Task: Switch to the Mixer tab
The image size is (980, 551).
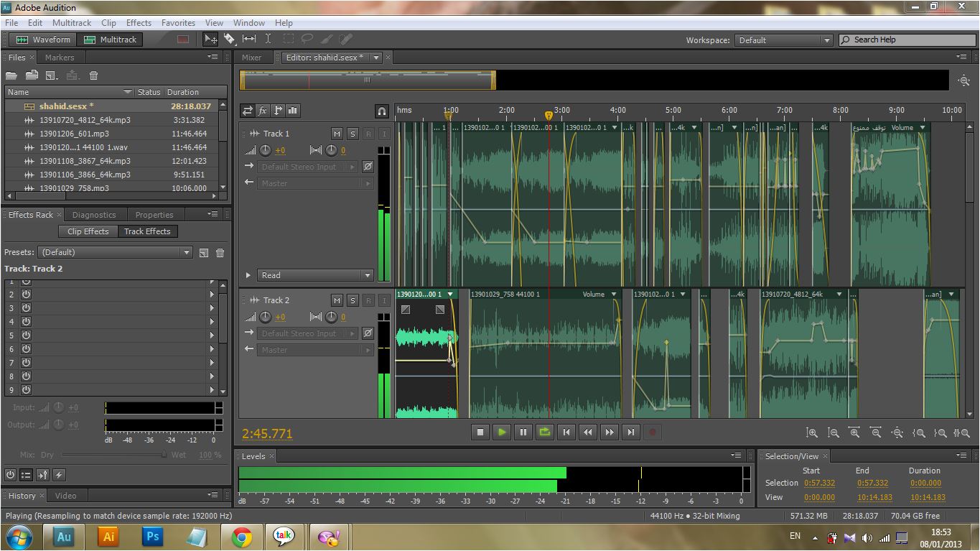Action: point(251,57)
